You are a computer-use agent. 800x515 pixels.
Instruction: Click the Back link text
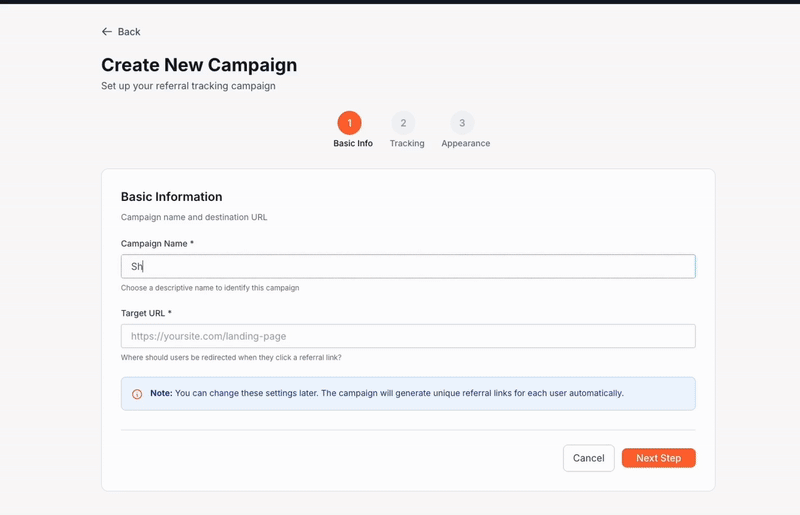point(129,32)
